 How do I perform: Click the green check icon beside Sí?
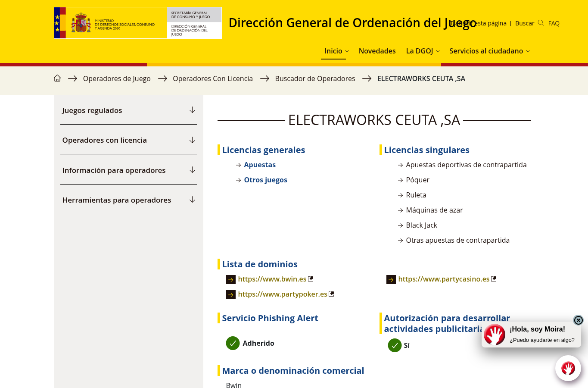click(395, 345)
